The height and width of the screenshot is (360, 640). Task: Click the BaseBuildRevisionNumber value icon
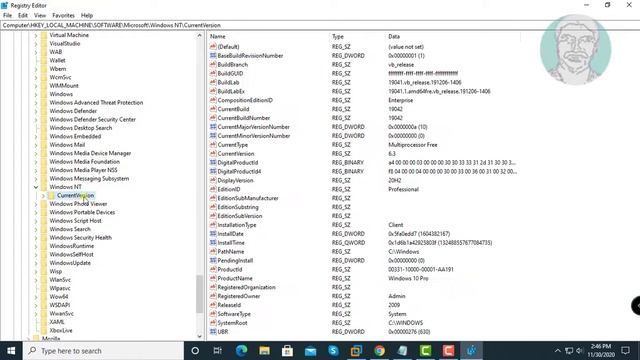213,56
